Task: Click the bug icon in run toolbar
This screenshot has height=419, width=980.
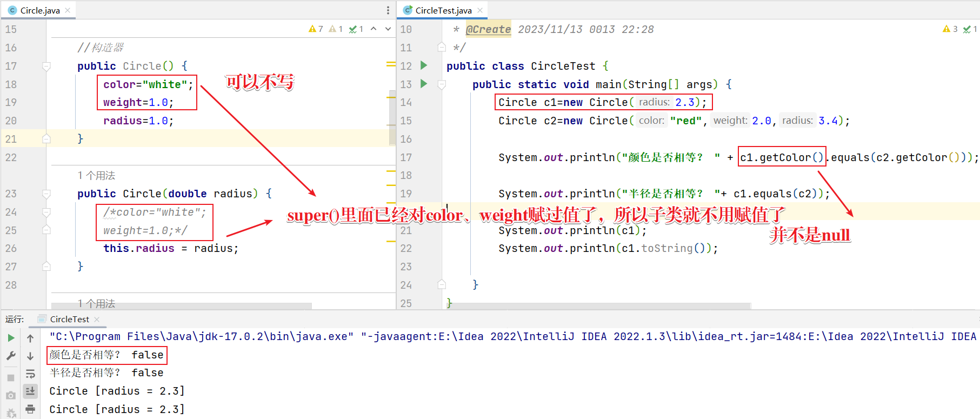Action: coord(11,414)
